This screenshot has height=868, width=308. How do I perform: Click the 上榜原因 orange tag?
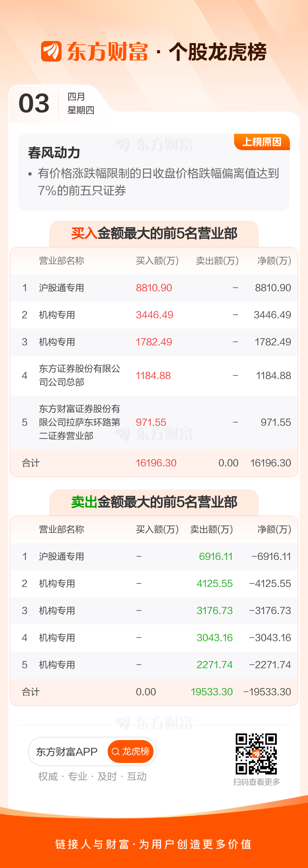(262, 142)
